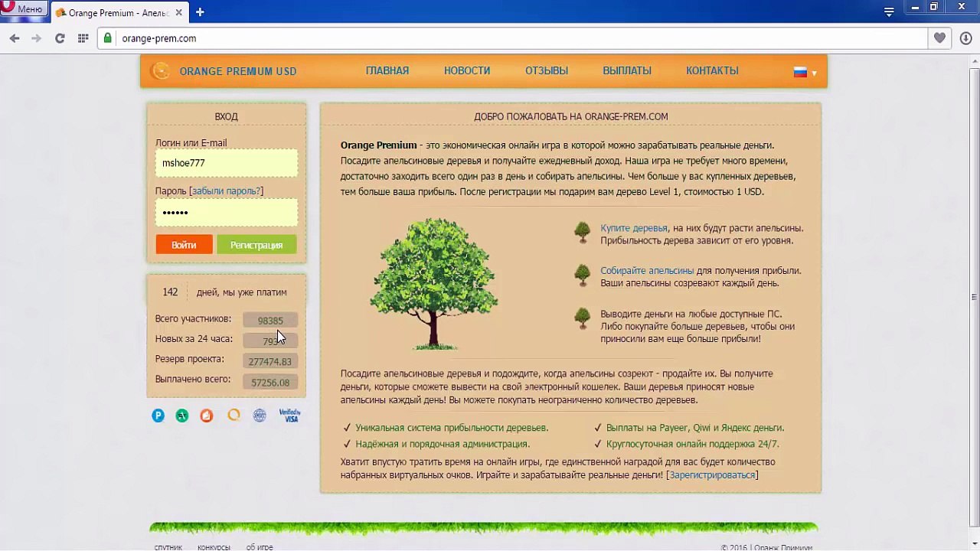Click the login field containing mshoe777
Image resolution: width=980 pixels, height=551 pixels.
coord(227,163)
